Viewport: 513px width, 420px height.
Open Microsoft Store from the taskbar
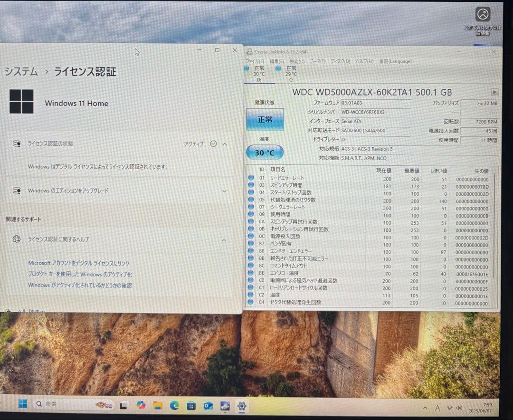pos(190,405)
